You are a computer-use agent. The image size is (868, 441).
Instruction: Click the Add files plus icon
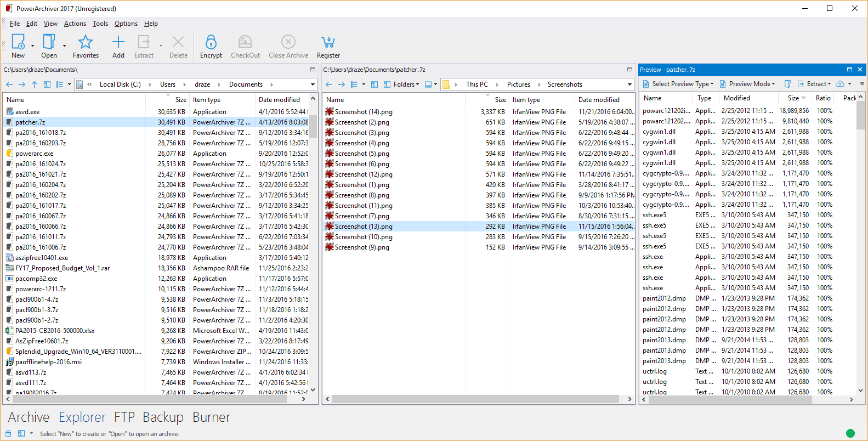pos(118,42)
